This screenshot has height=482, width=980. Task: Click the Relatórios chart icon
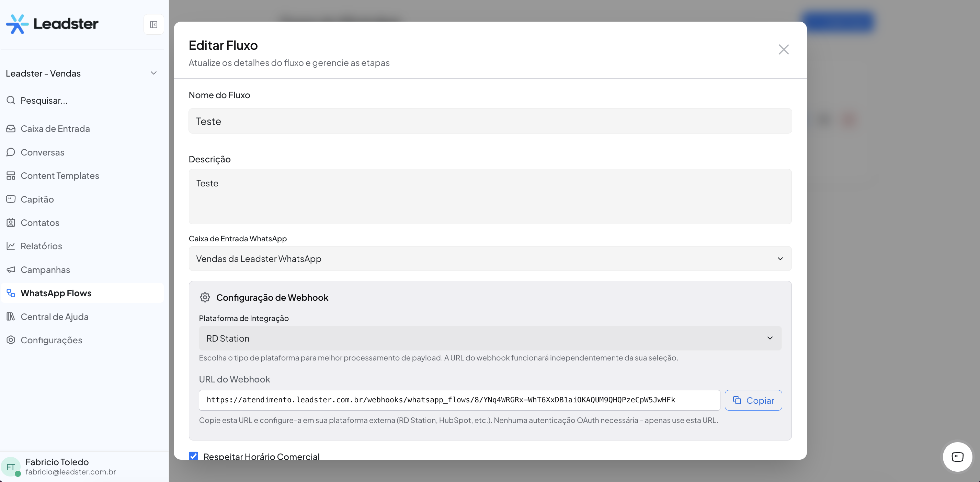pyautogui.click(x=11, y=246)
